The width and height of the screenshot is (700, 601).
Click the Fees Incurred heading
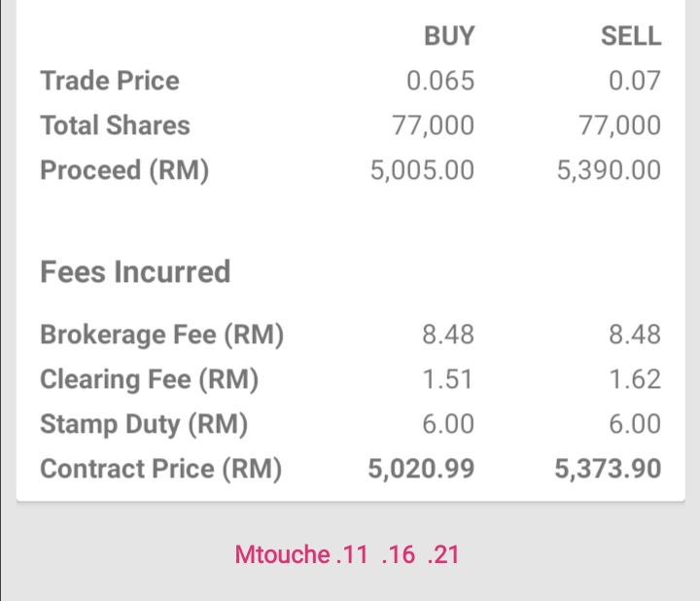tap(135, 271)
